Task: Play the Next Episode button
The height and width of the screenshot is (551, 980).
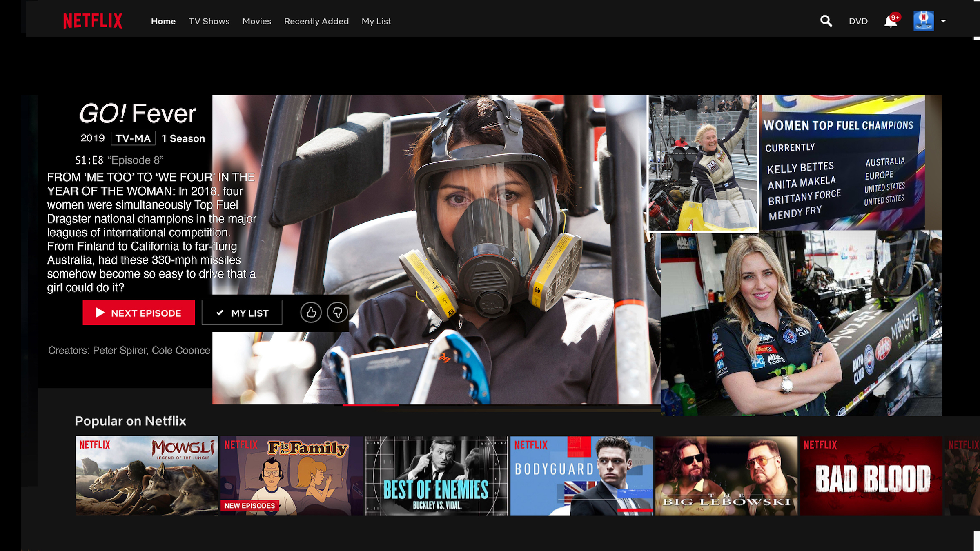Action: pos(138,313)
